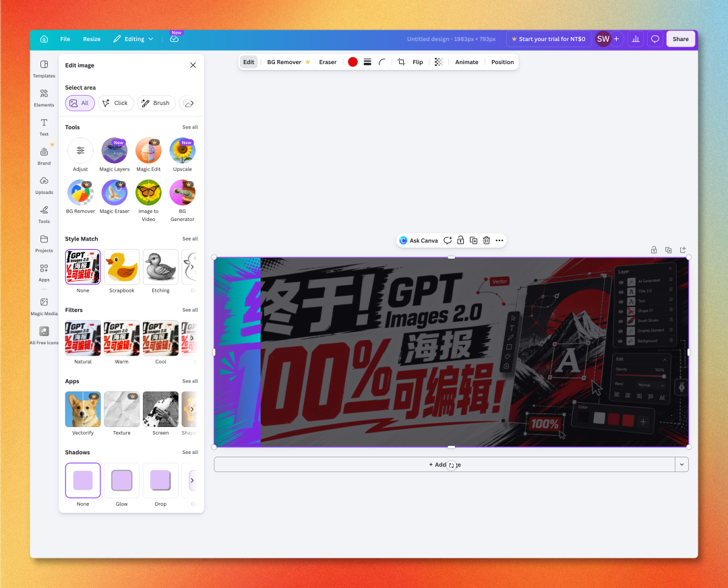Open the Projects sidebar panel
This screenshot has height=588, width=728.
[x=44, y=244]
